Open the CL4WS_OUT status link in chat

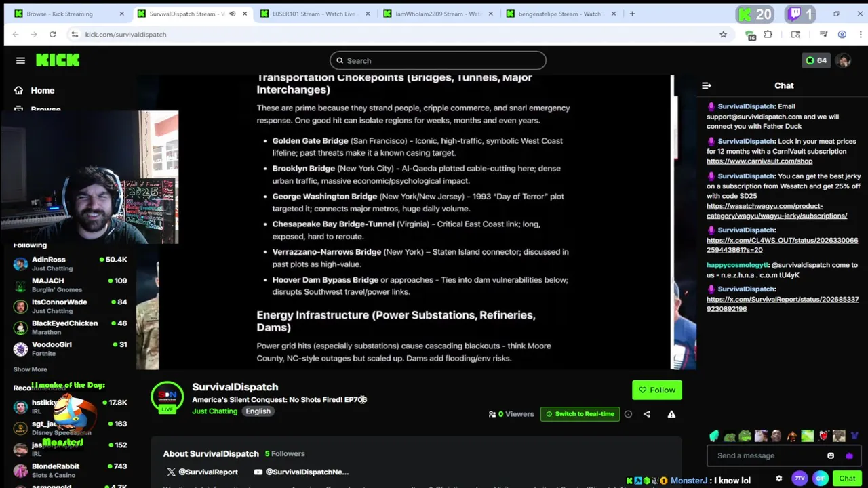pyautogui.click(x=782, y=245)
